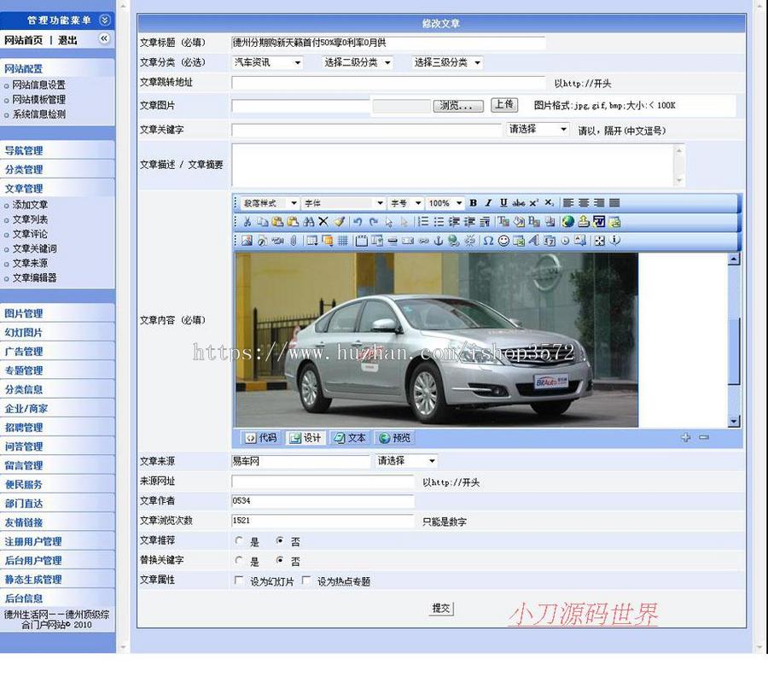Click the scissors cut icon in editor
Screen dimensions: 768x700
(x=247, y=223)
